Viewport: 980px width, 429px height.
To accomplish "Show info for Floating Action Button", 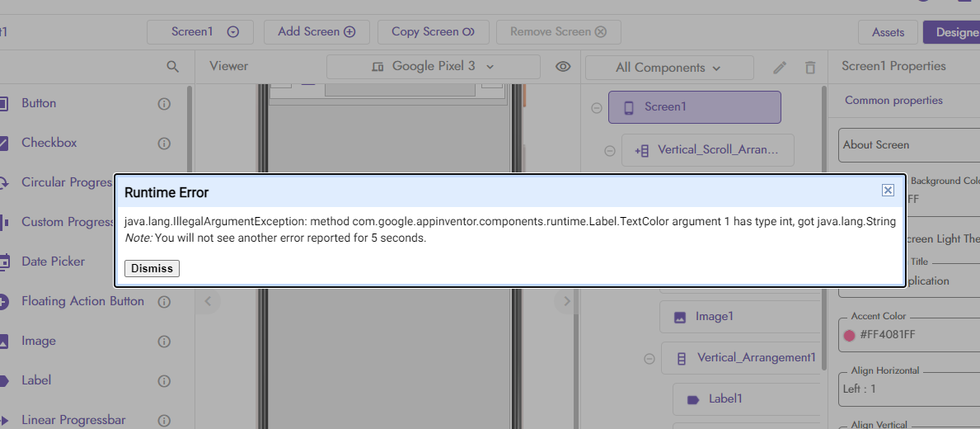I will click(164, 302).
